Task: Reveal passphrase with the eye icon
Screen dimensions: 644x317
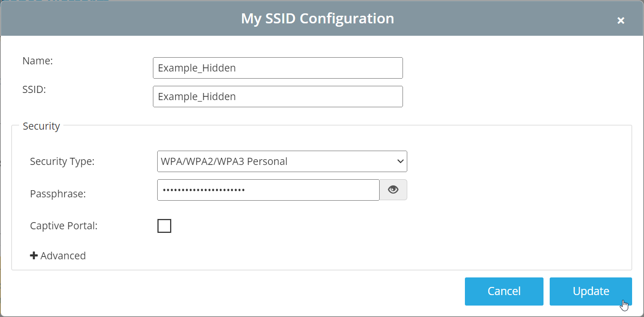Action: 393,190
